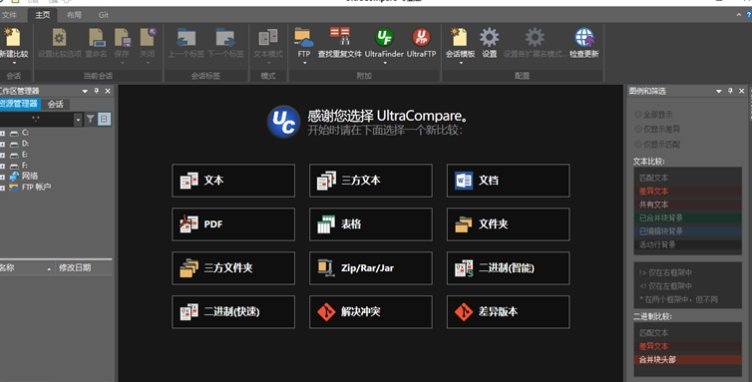Screen dimensions: 752x382
Task: Switch to the 主页 ribbon tab
Action: (42, 15)
